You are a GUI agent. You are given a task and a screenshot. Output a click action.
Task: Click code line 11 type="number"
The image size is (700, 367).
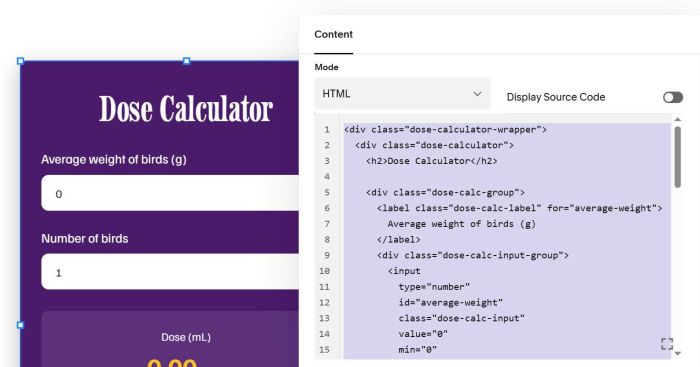click(434, 287)
